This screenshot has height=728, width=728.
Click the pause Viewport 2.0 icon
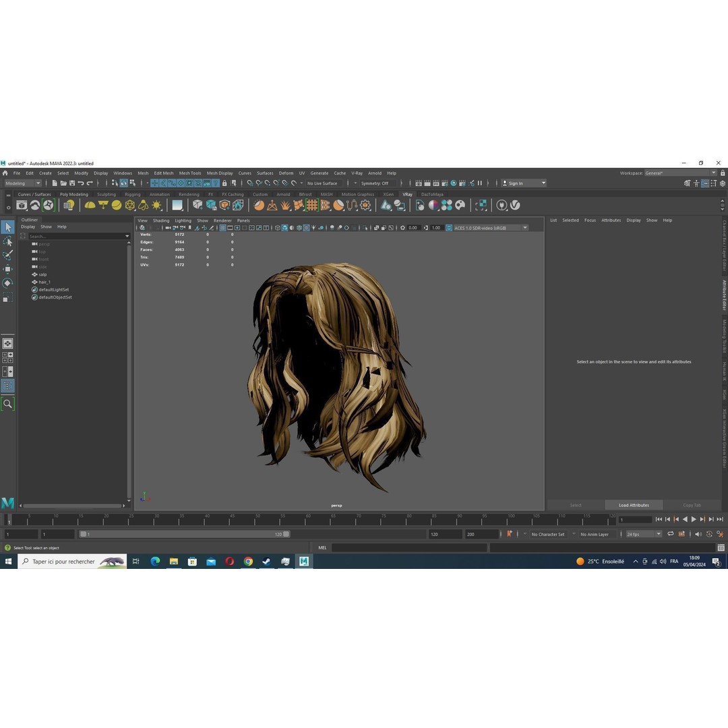click(480, 183)
